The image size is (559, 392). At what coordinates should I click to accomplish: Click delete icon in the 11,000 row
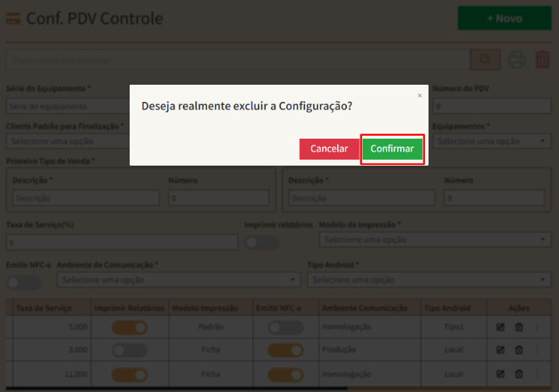(x=519, y=374)
